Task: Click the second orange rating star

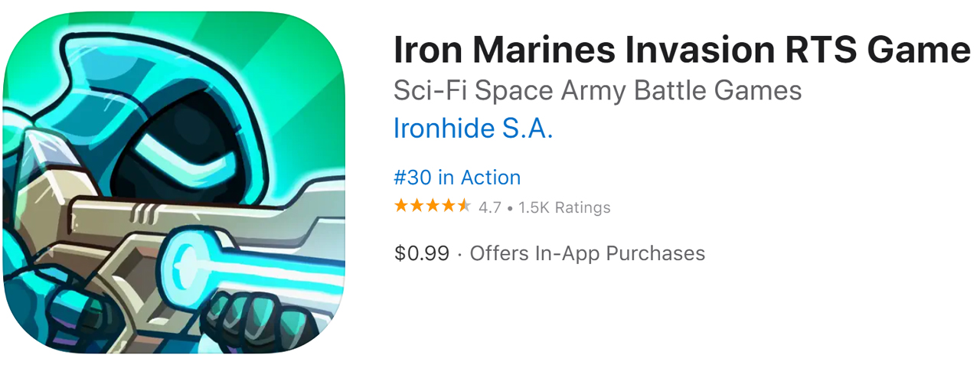Action: pyautogui.click(x=416, y=206)
